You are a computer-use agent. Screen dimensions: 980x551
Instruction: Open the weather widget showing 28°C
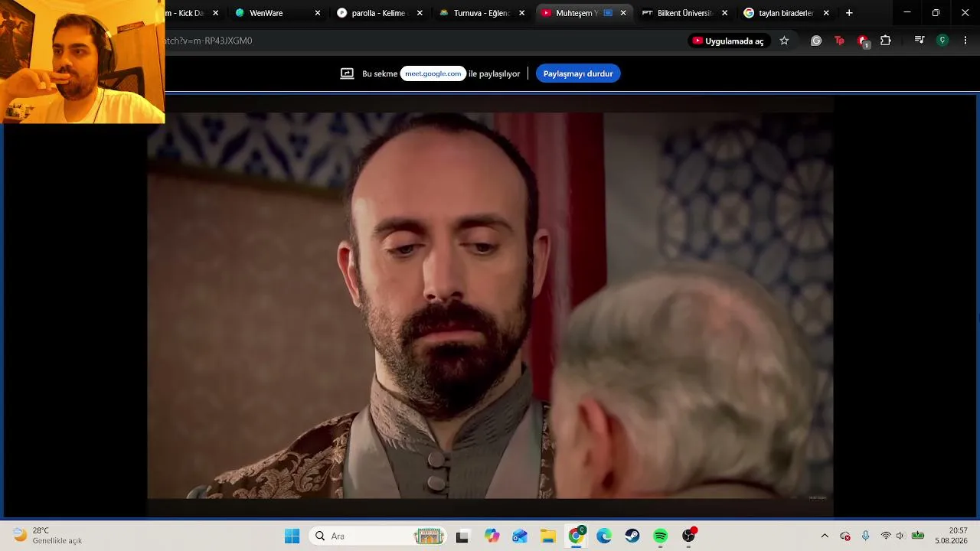point(47,536)
